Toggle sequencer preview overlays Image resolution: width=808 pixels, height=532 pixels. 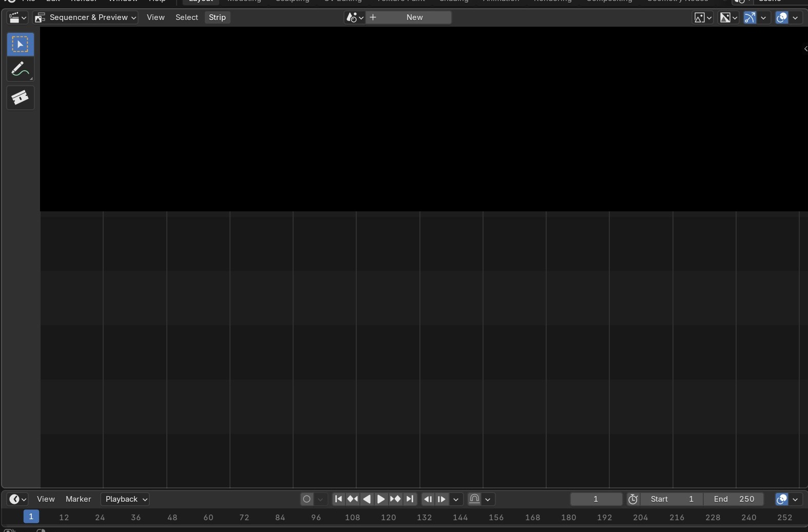pyautogui.click(x=782, y=17)
